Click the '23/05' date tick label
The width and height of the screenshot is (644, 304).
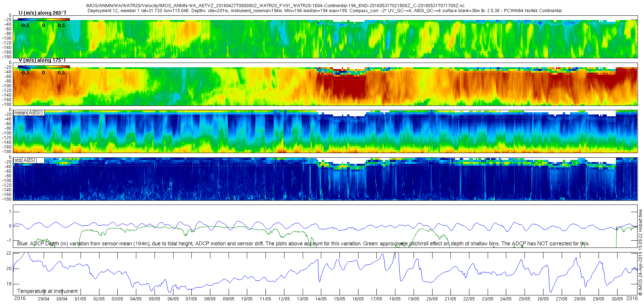(488, 299)
